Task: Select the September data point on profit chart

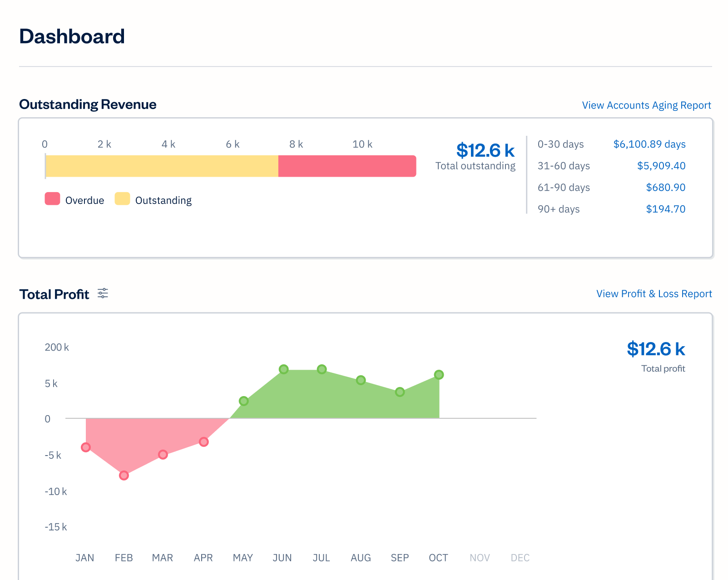Action: [400, 392]
